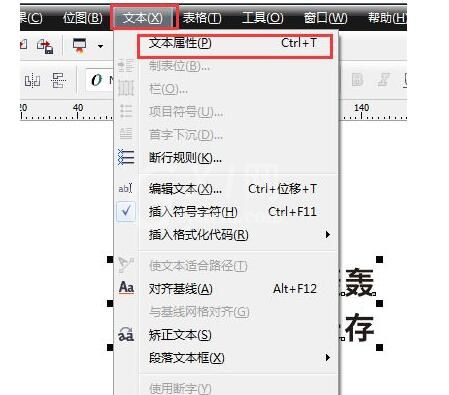Click the Aa align baseline icon
Viewport: 449px width, 395px height.
click(x=126, y=288)
